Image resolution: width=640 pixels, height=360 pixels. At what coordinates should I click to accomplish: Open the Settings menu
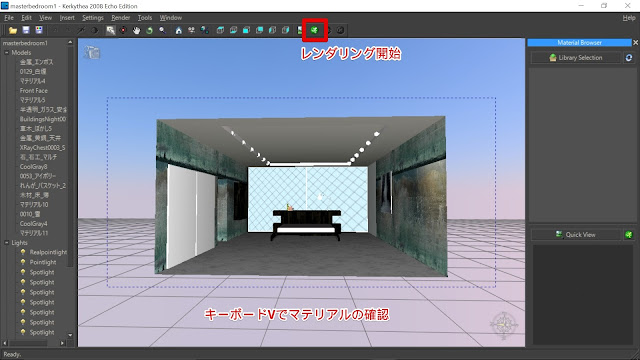coord(93,18)
